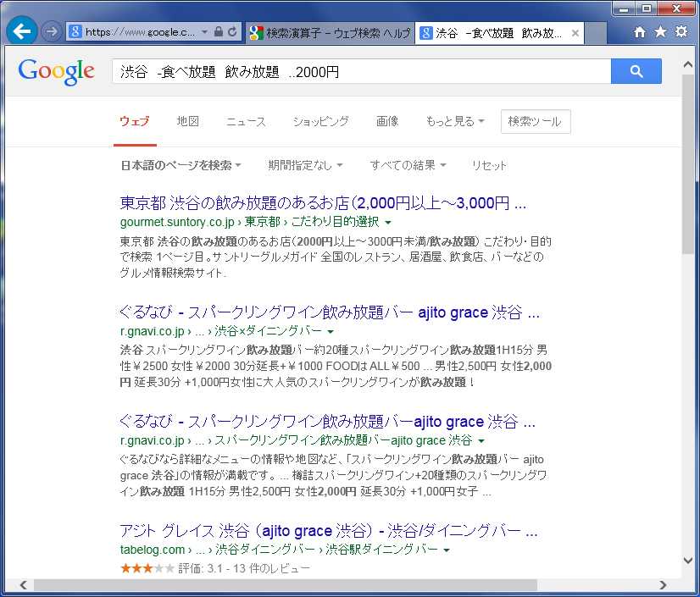Open Favorites via the star icon
This screenshot has height=597, width=700.
click(x=660, y=32)
